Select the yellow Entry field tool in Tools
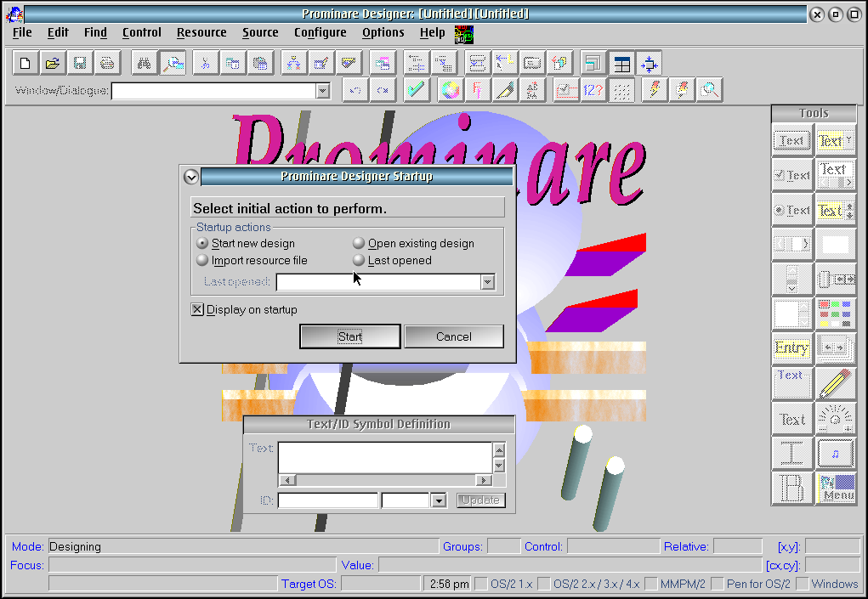The image size is (868, 599). pos(791,348)
